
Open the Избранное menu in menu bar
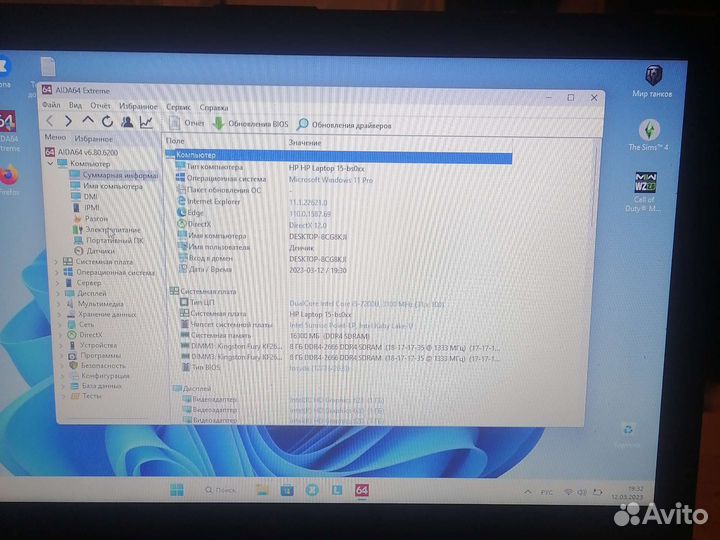tap(138, 106)
